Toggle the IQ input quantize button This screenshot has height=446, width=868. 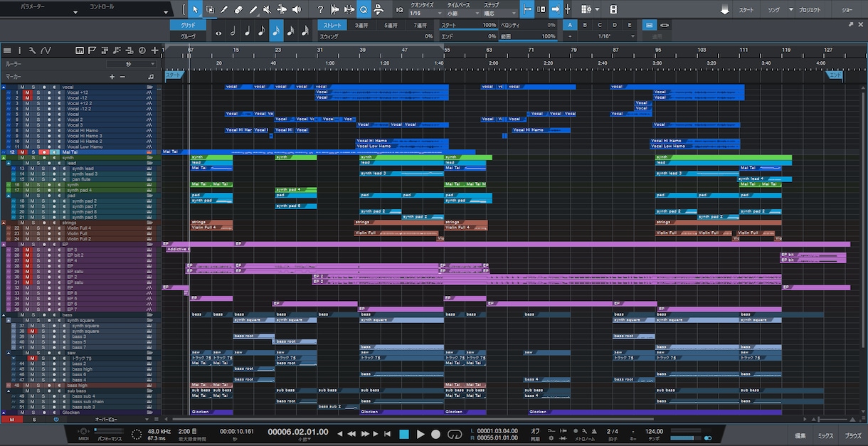click(399, 9)
